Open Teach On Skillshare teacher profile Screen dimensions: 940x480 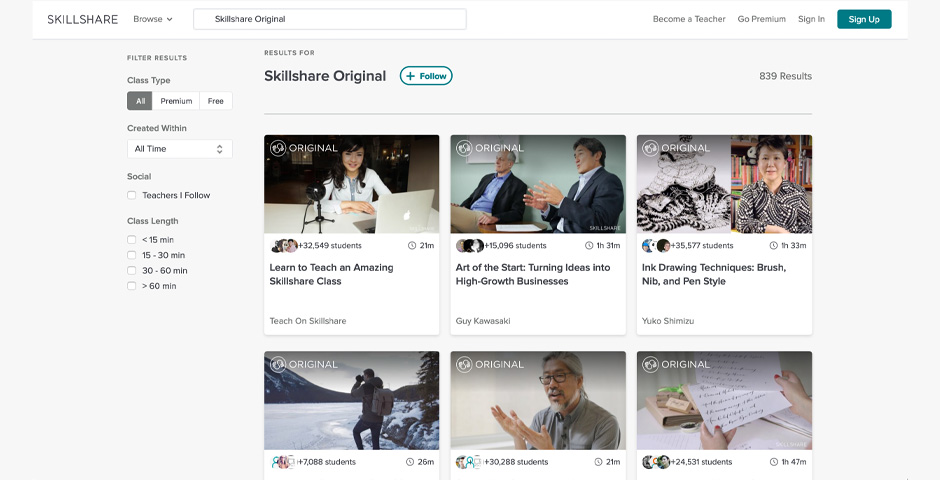pos(308,321)
